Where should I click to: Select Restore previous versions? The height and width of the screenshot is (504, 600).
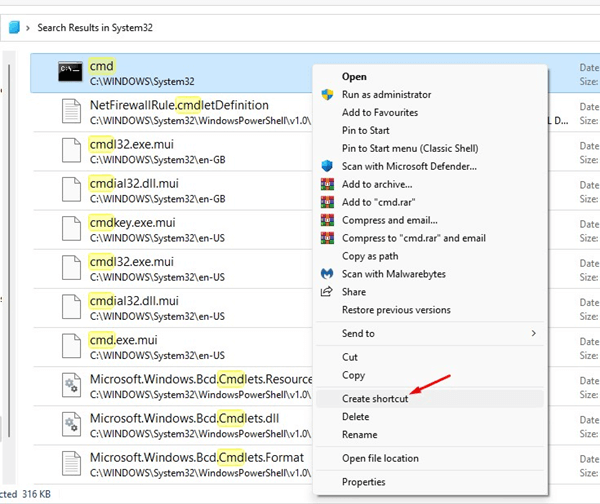396,310
